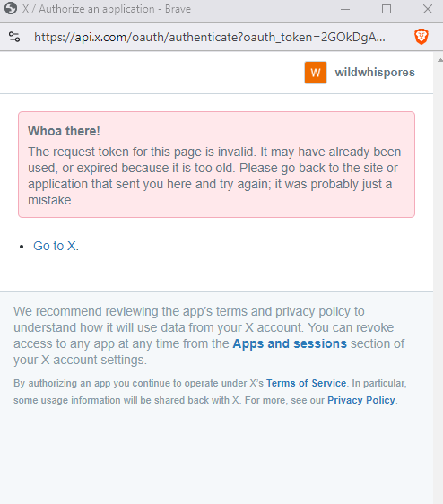Close the Authorize an application window
This screenshot has width=443, height=504.
tap(428, 9)
